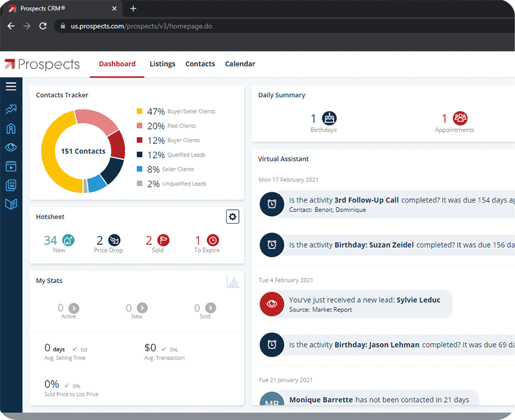Open the hamburger menu in sidebar
The height and width of the screenshot is (420, 515).
[11, 86]
